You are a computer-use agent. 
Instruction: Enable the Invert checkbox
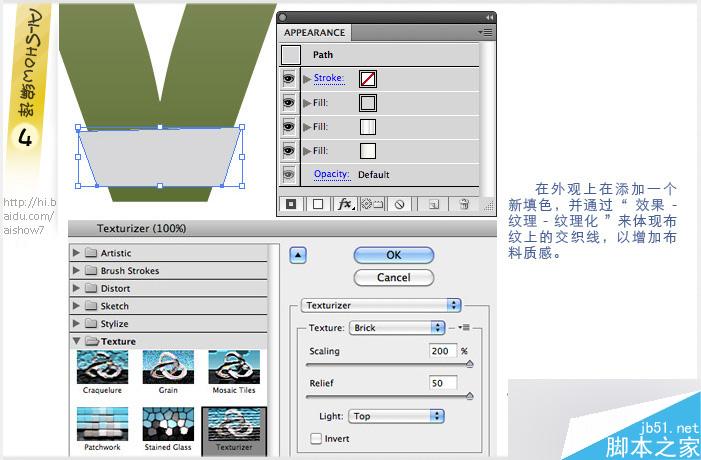point(316,439)
